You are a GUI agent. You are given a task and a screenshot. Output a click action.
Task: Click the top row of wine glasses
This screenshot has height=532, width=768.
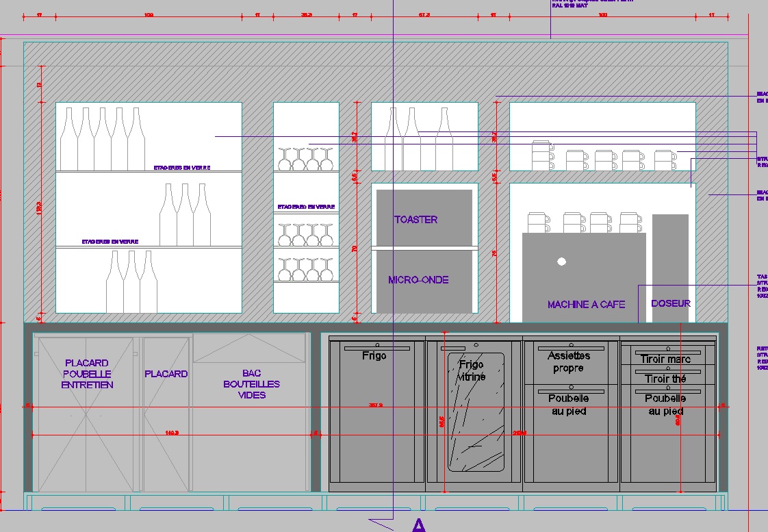click(306, 160)
